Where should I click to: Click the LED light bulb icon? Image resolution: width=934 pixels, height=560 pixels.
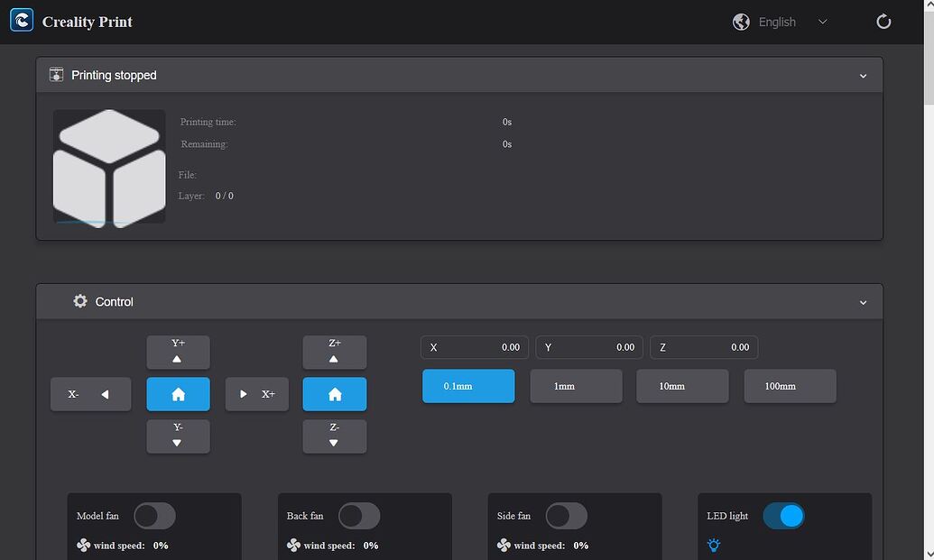[x=714, y=545]
